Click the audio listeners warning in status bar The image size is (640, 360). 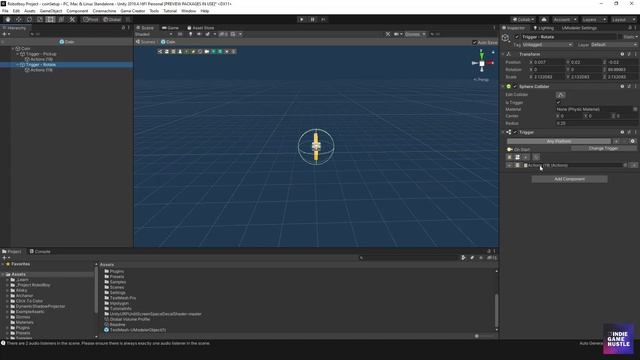pyautogui.click(x=108, y=343)
